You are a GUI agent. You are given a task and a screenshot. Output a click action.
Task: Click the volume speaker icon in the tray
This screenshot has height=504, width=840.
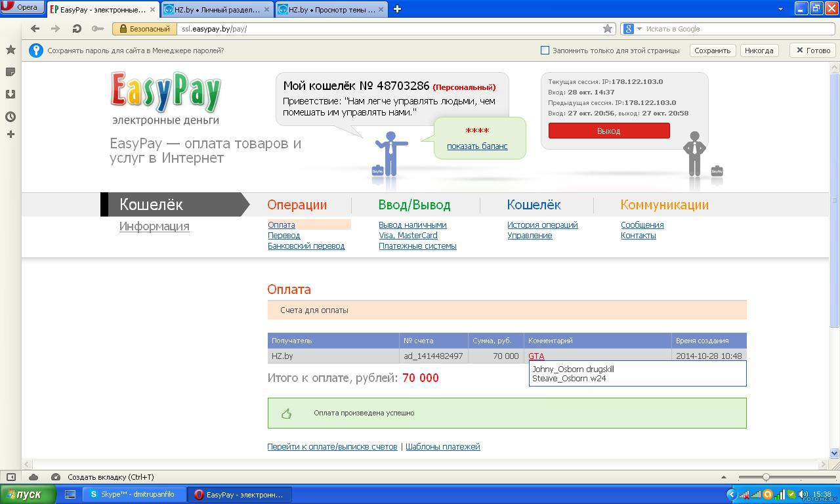point(803,494)
